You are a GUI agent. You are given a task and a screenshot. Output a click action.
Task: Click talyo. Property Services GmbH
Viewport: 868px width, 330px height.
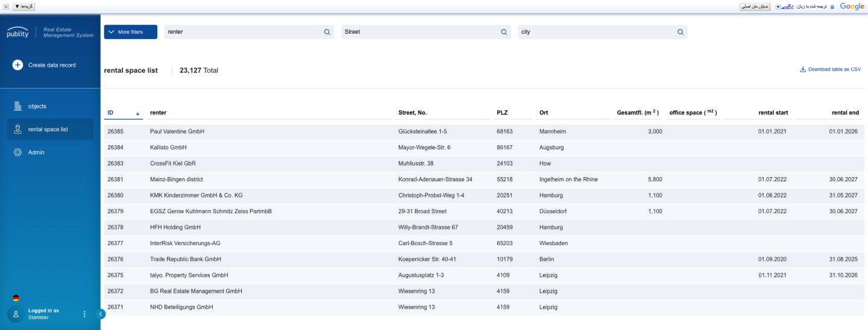pos(189,275)
